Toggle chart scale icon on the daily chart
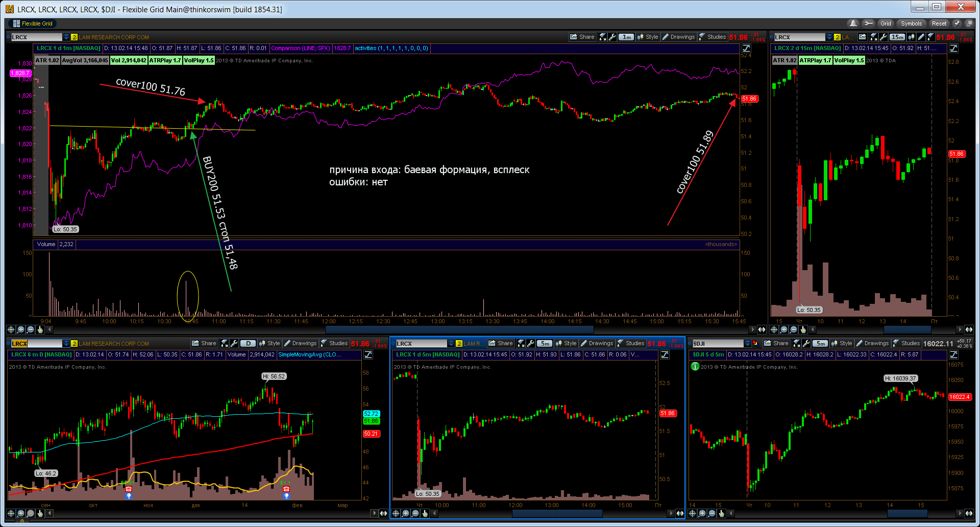Viewport: 980px width, 527px height. point(368,355)
